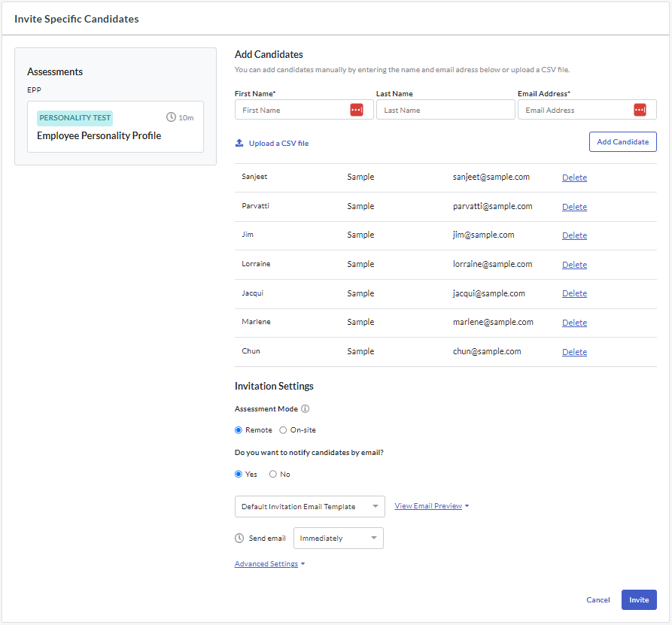The height and width of the screenshot is (625, 672).
Task: Click the clock icon next to 10m duration
Action: coord(171,117)
